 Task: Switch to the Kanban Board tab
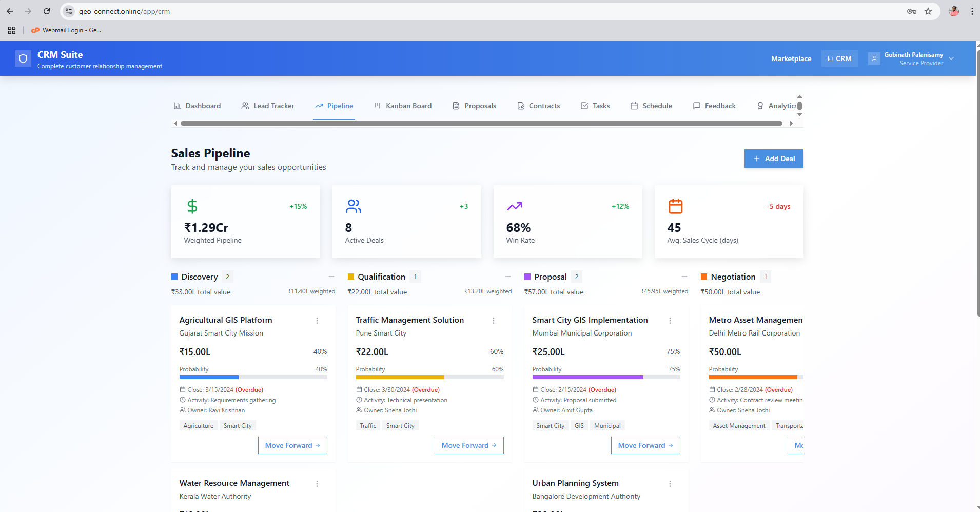pos(403,106)
